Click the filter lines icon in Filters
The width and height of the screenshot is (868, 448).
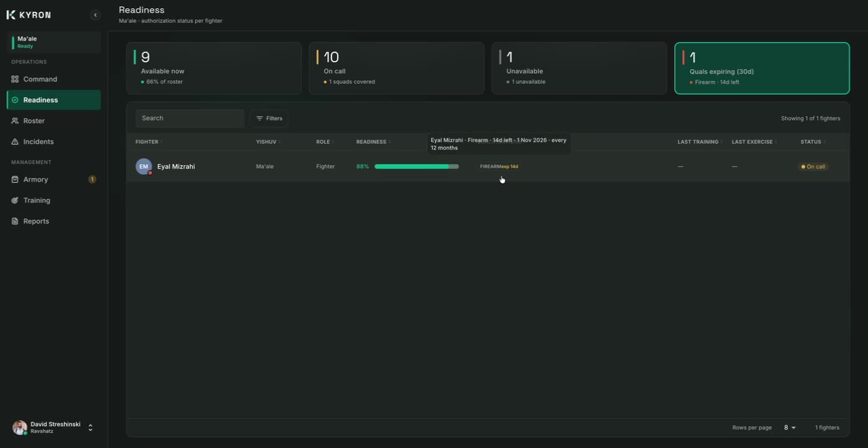tap(259, 118)
